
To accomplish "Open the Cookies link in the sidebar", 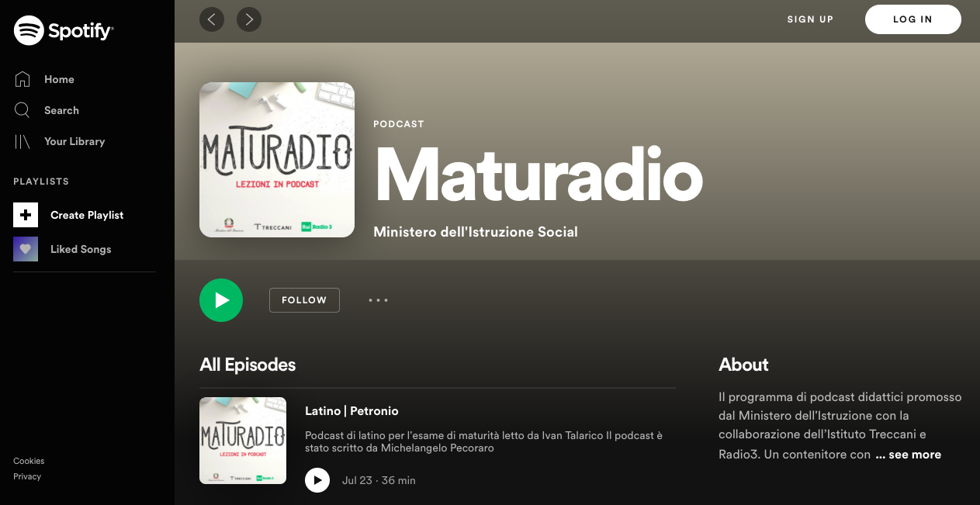I will point(29,461).
